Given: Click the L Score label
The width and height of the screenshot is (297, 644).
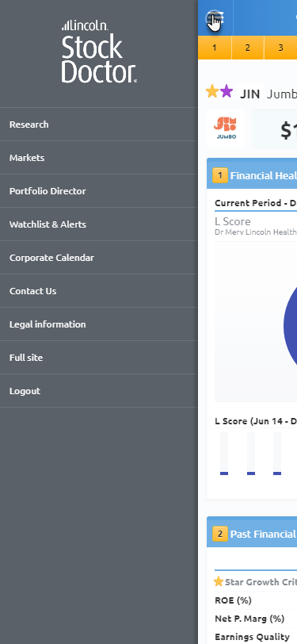Looking at the screenshot, I should click(x=233, y=222).
